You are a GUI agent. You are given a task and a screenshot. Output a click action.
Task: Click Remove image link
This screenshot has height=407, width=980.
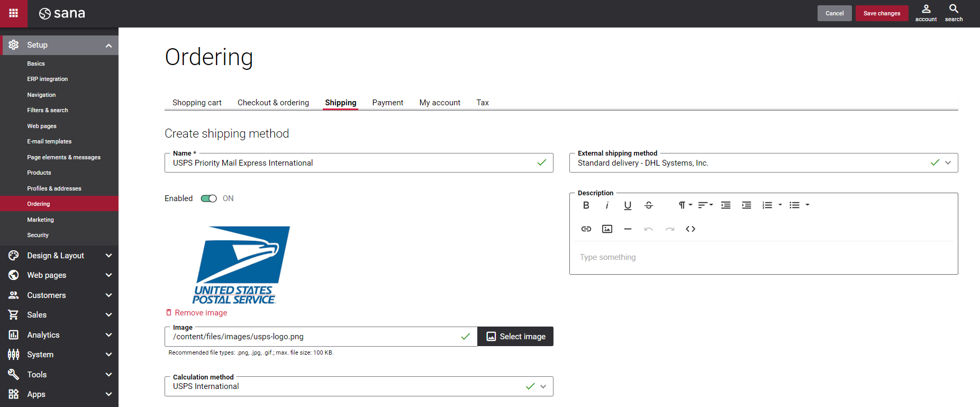coord(196,313)
